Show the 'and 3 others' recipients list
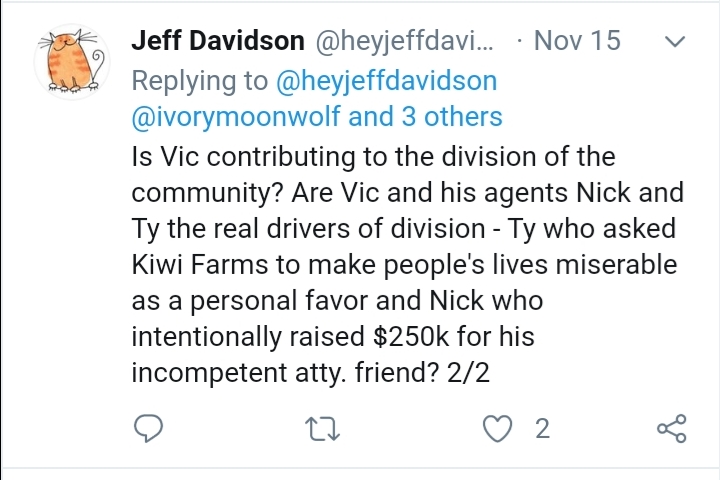 425,116
